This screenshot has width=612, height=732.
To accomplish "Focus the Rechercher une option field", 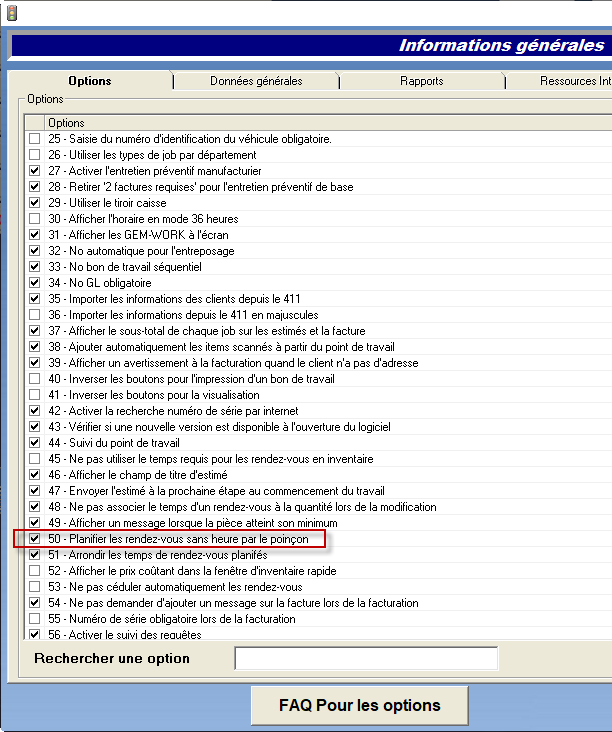I will click(x=366, y=658).
